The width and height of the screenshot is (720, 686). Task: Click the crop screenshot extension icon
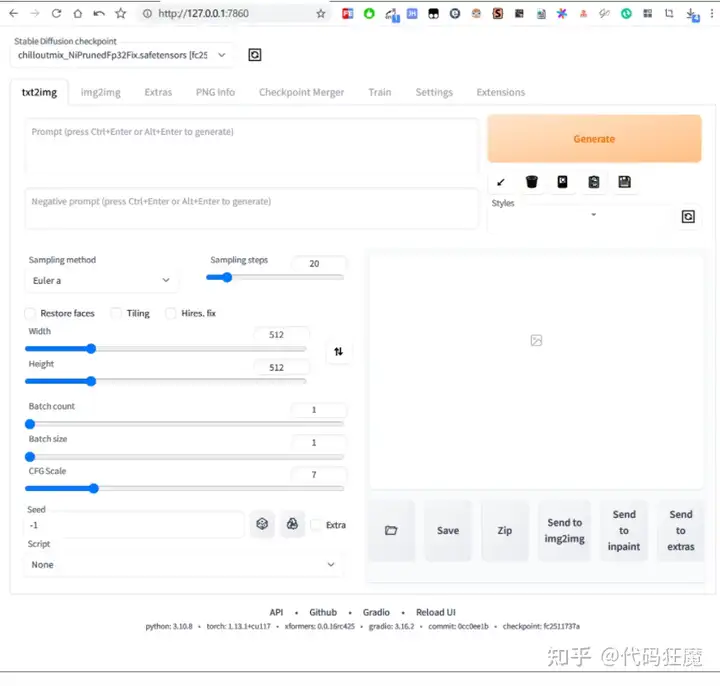669,14
